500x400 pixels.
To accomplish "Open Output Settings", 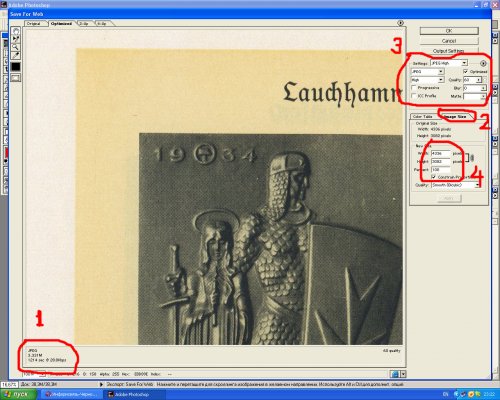I will (449, 51).
